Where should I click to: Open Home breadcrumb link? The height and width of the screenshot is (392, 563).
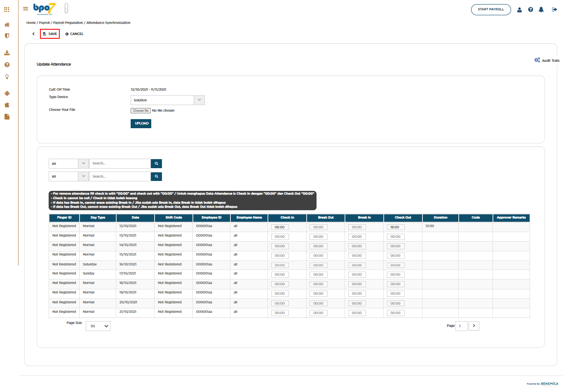pyautogui.click(x=31, y=23)
